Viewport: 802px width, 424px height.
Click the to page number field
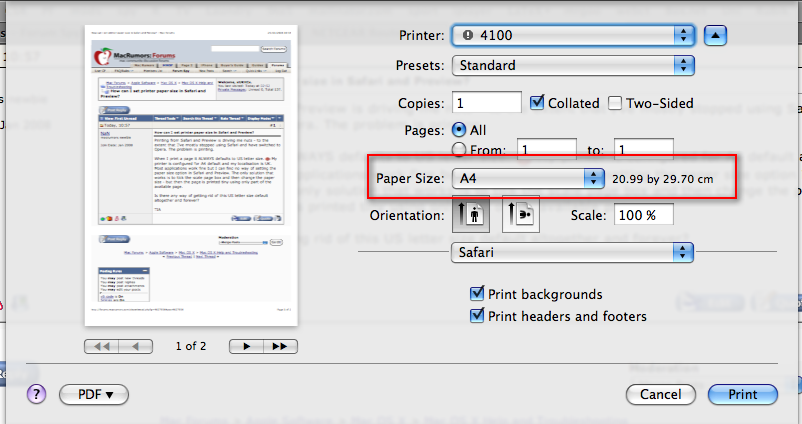pos(643,149)
